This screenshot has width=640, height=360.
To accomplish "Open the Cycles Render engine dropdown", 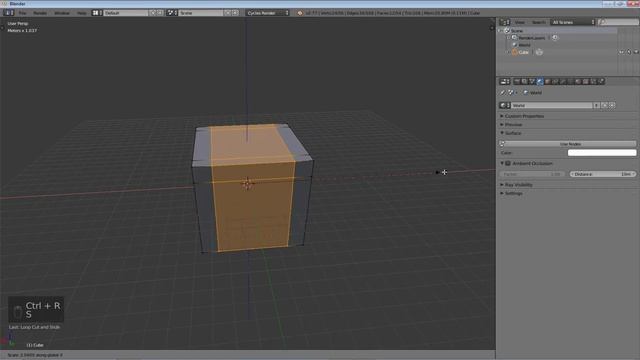I will (267, 13).
